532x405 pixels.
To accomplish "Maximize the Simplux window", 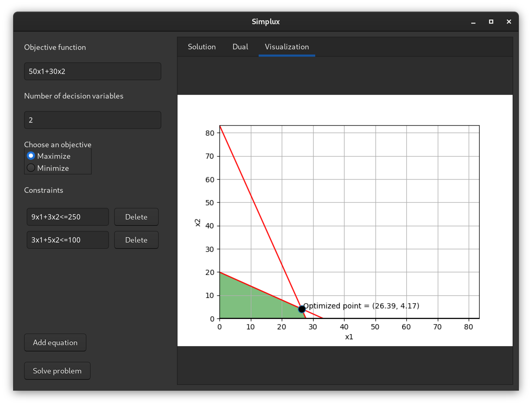I will point(491,22).
